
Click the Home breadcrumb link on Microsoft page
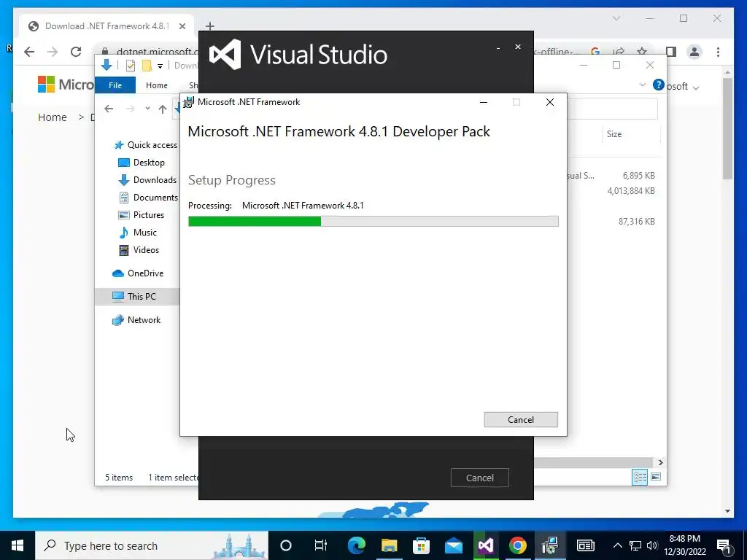click(x=53, y=117)
